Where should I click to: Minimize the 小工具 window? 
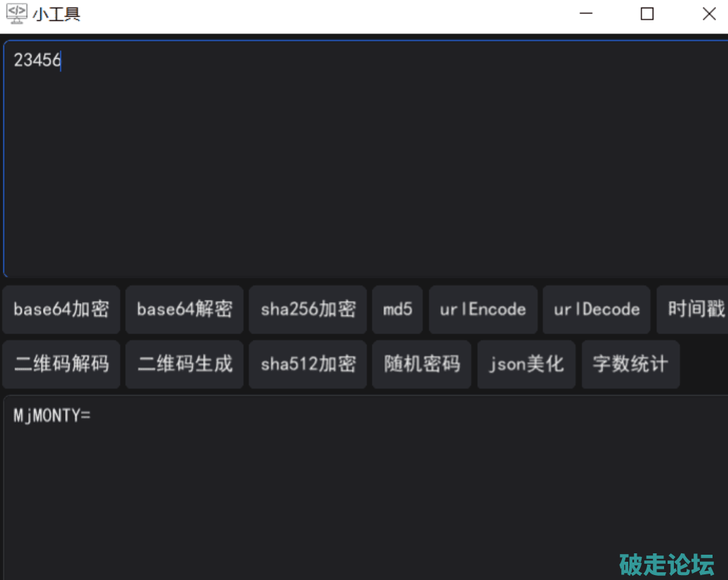585,14
